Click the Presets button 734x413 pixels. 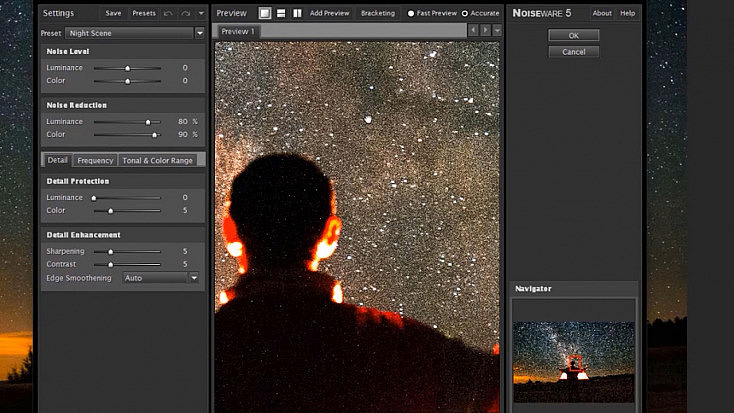(x=144, y=13)
